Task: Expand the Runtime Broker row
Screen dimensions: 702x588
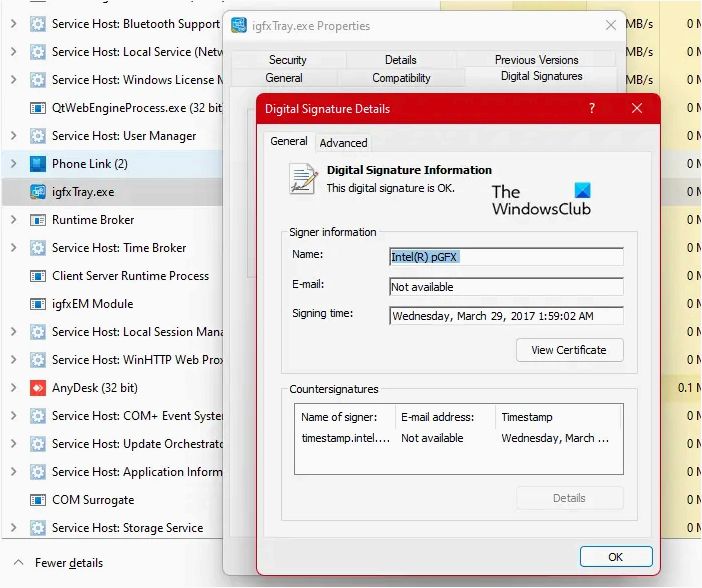Action: 13,220
